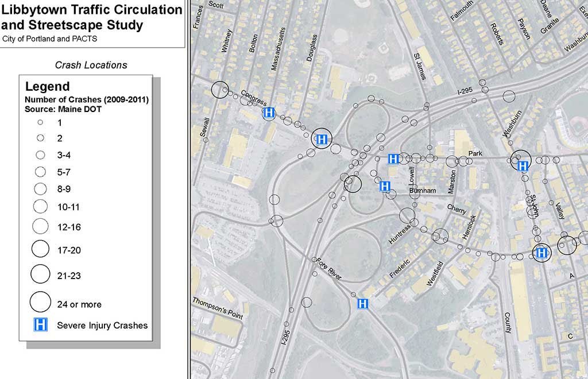Click the 17-20 crashes legend circle
The width and height of the screenshot is (588, 379).
[x=40, y=249]
